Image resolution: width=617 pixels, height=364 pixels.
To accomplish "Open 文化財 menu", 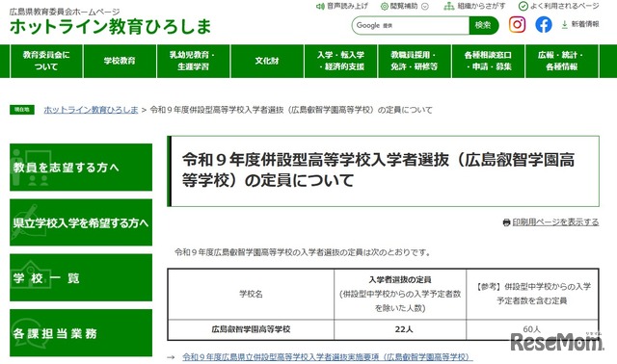I will pyautogui.click(x=267, y=61).
